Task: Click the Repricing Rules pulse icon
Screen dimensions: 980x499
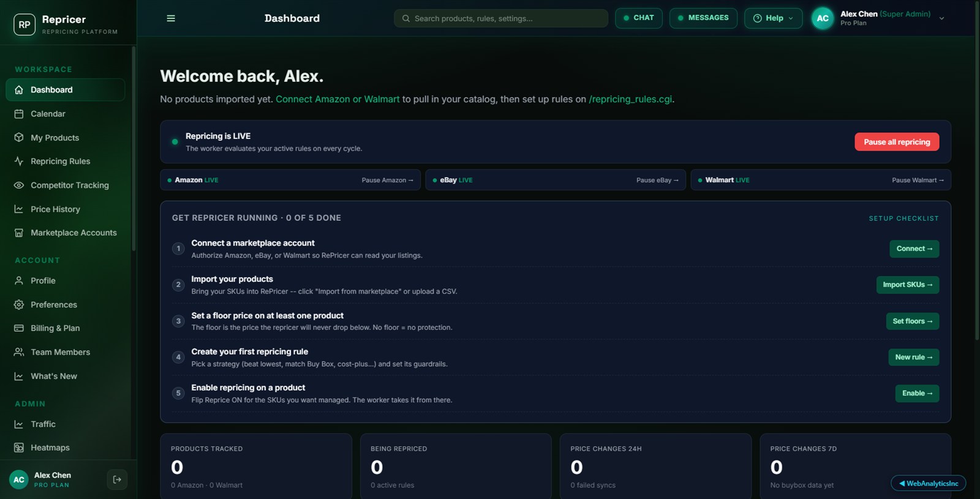Action: 19,161
